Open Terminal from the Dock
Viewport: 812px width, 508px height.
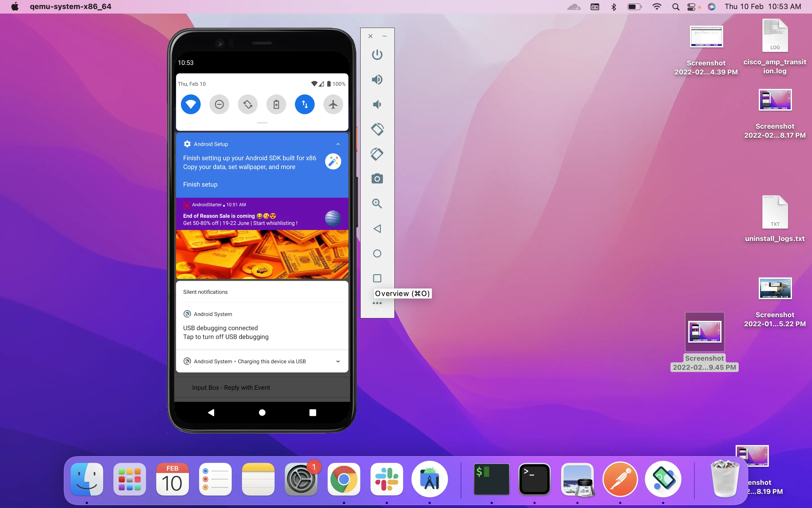point(535,479)
